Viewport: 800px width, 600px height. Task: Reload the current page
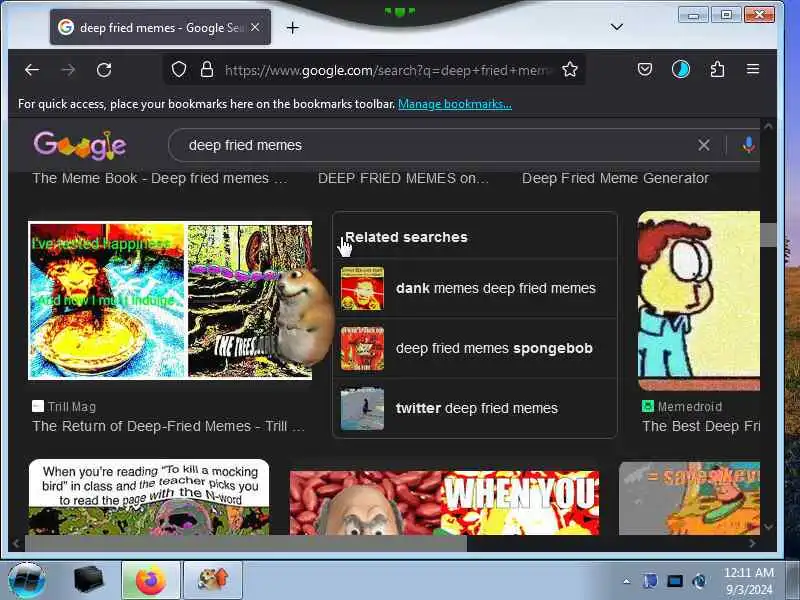104,70
